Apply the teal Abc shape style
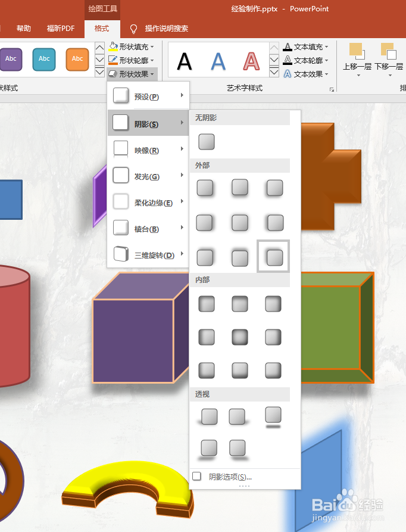The width and height of the screenshot is (406, 532). coord(44,60)
